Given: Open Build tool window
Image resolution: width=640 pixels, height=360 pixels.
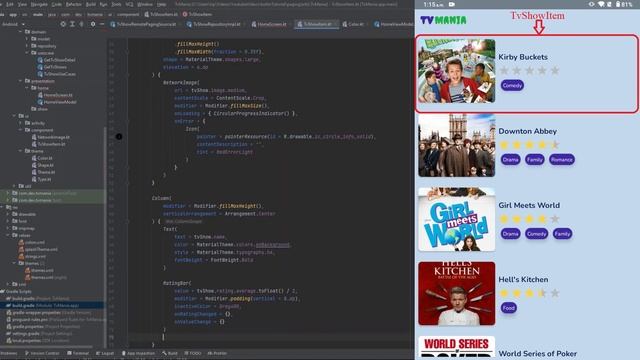Looking at the screenshot, I should tap(170, 353).
